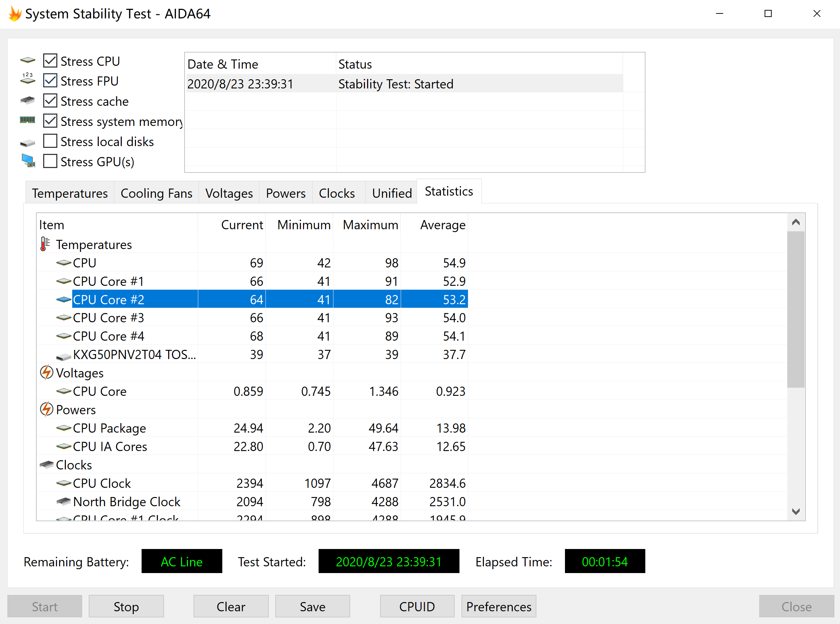Click the Stop button
The image size is (840, 624).
pyautogui.click(x=126, y=606)
